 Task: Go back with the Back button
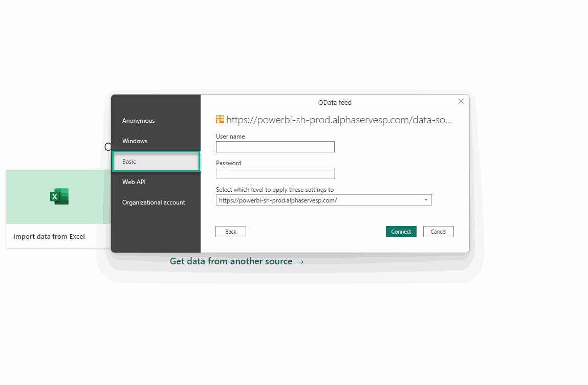tap(231, 232)
